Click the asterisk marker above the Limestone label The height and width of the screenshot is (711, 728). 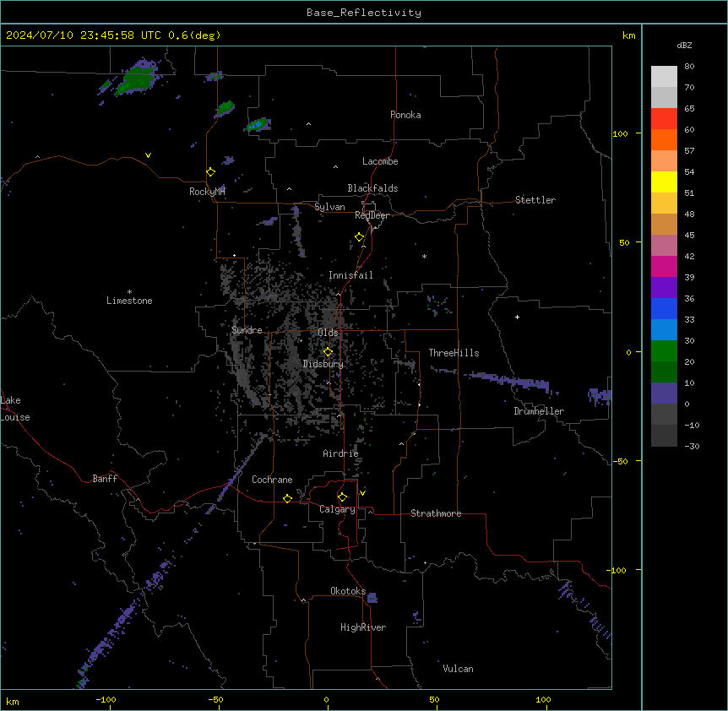(129, 292)
